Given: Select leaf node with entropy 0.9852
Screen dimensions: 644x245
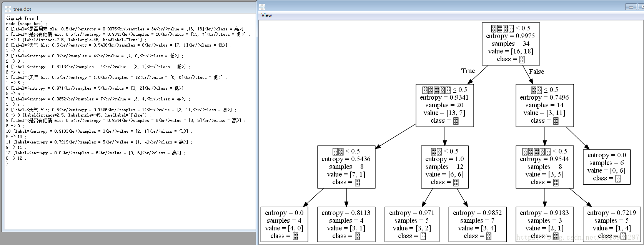Looking at the screenshot, I should tap(477, 225).
